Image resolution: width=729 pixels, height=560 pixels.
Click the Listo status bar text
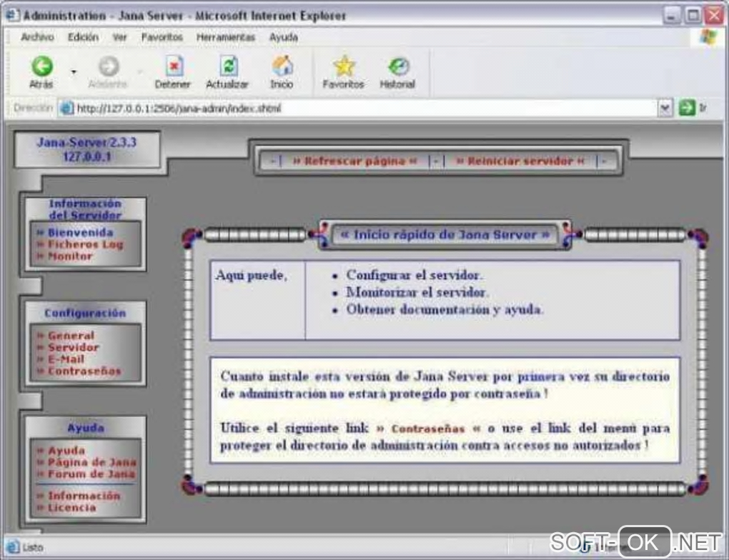(x=33, y=547)
